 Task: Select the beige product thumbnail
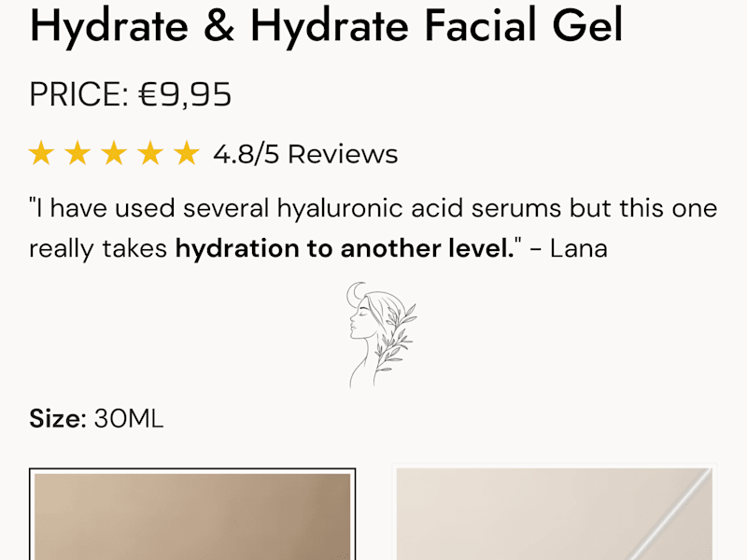point(554,513)
